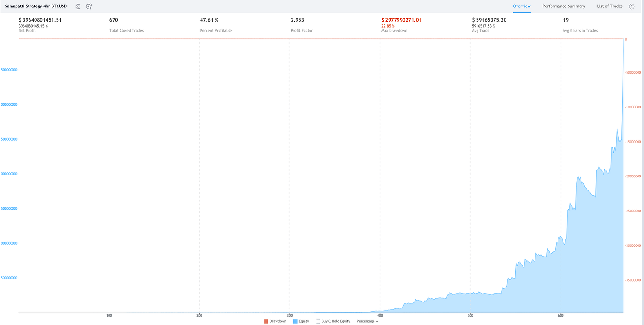Switch to the Overview tab

522,6
